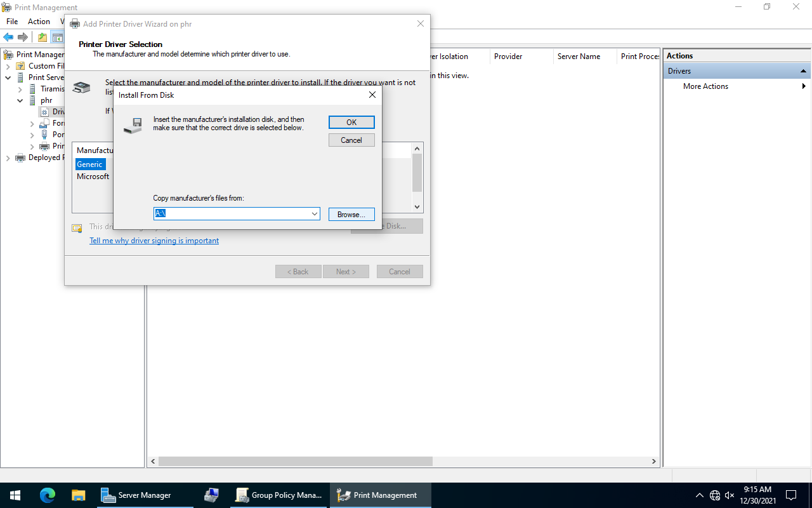Viewport: 812px width, 508px height.
Task: Toggle the Show/Hide Console Tree icon
Action: (x=57, y=37)
